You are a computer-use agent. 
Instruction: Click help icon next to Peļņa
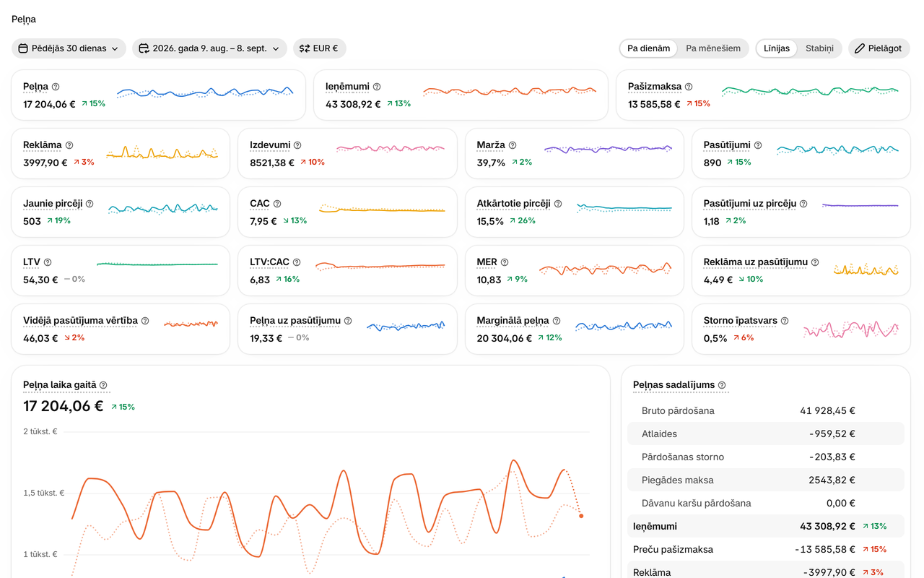(x=56, y=87)
